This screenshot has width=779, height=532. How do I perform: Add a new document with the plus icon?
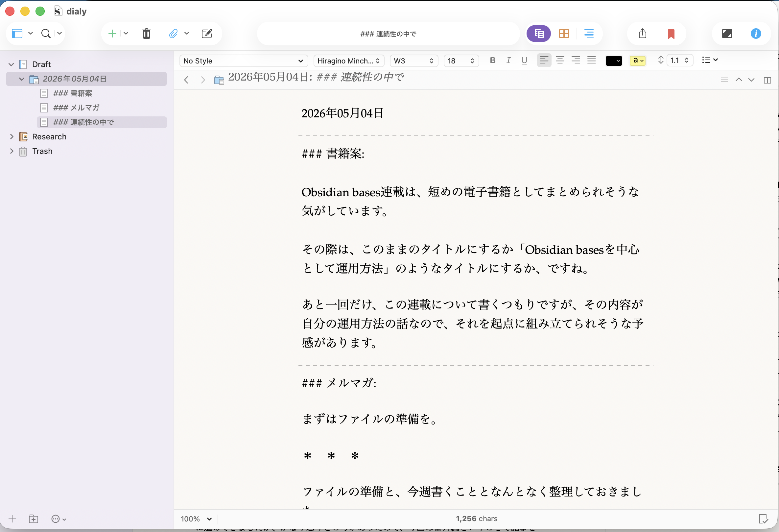112,34
